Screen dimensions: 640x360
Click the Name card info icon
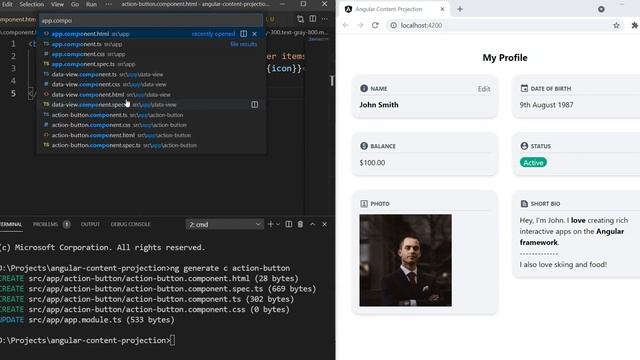tap(364, 88)
